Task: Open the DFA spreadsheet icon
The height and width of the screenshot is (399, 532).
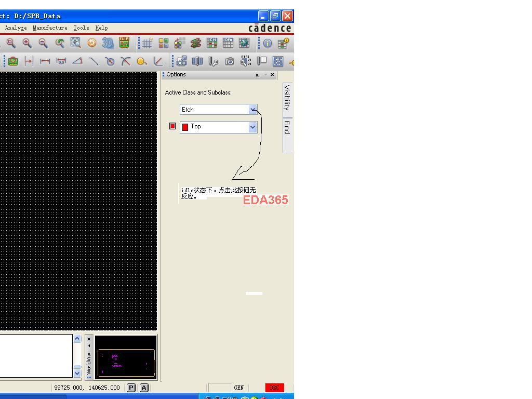Action: (228, 43)
